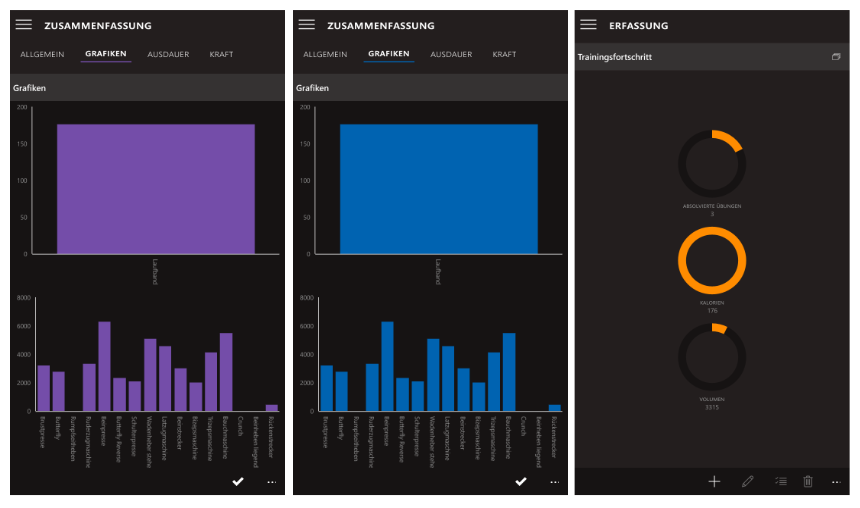Tap the Grafiken header on purple screen
This screenshot has height=508, width=860.
click(30, 88)
